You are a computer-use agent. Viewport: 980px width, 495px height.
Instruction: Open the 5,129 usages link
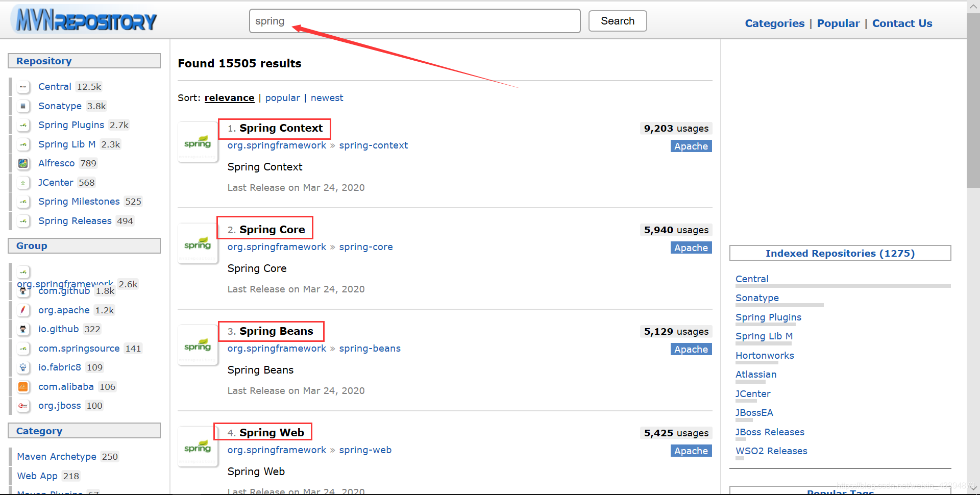(x=676, y=332)
